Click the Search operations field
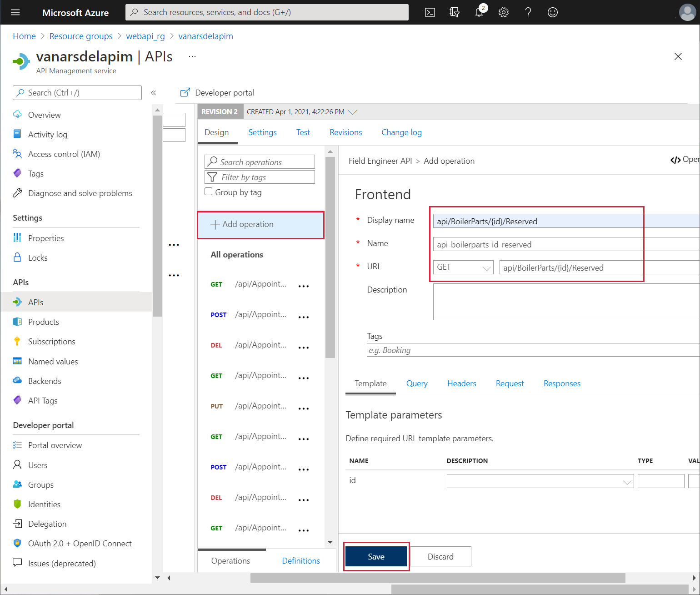This screenshot has width=700, height=595. click(260, 162)
